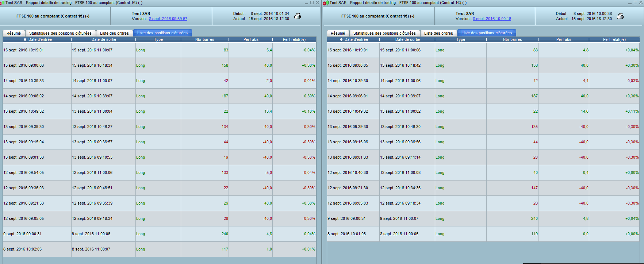Select entry date 14 sept. 2016 10:39:30
The image size is (644, 264).
[348, 81]
